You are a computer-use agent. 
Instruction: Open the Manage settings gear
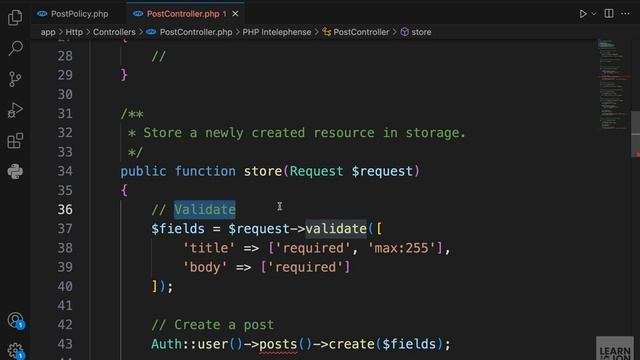click(x=16, y=351)
